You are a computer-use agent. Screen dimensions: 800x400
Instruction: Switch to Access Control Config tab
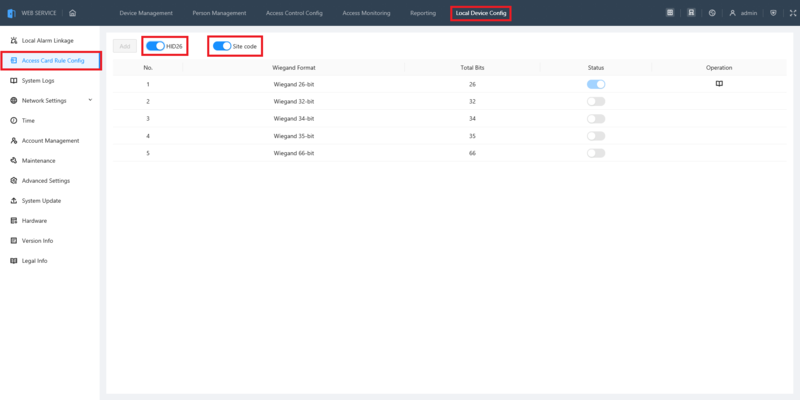pyautogui.click(x=294, y=13)
